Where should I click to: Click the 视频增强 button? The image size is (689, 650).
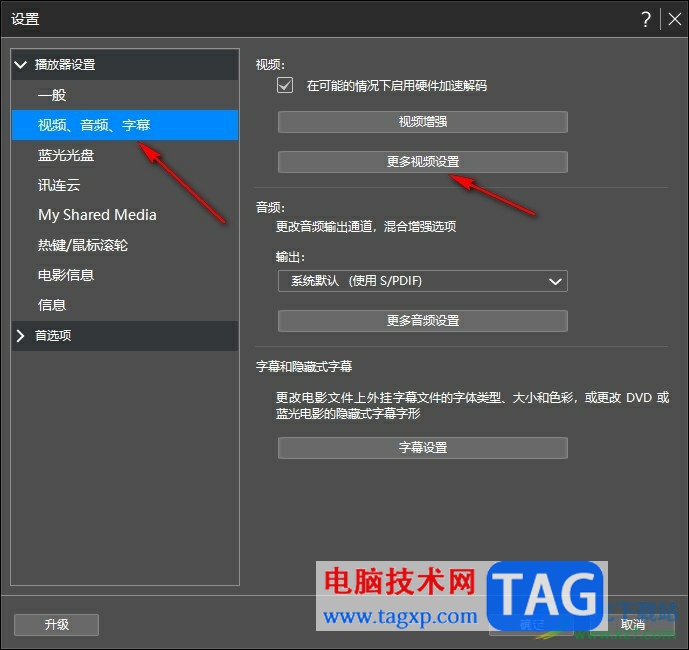tap(423, 122)
